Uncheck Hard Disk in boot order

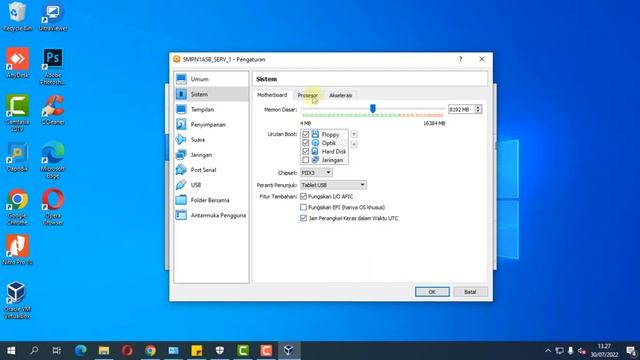305,151
